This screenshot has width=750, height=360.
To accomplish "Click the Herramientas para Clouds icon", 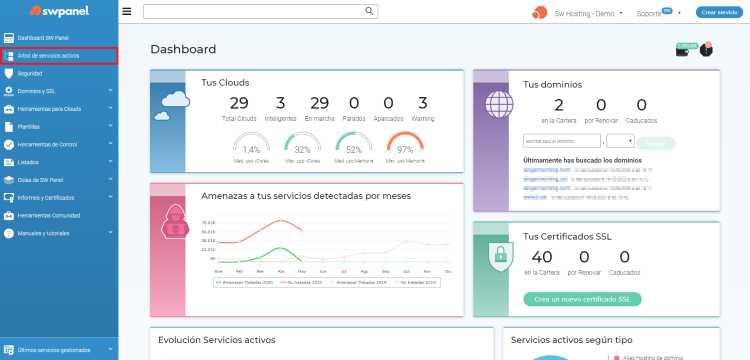I will pyautogui.click(x=9, y=109).
